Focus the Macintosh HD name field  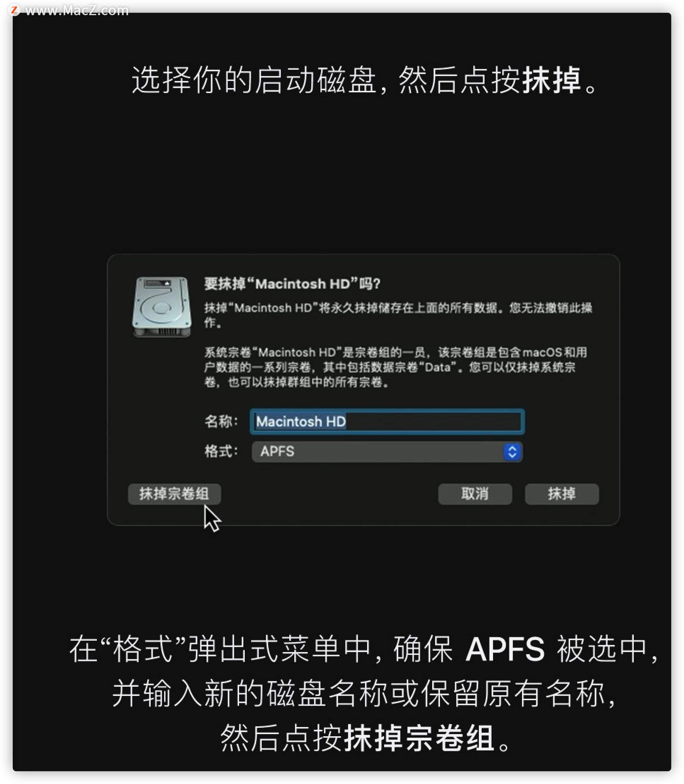pos(387,422)
